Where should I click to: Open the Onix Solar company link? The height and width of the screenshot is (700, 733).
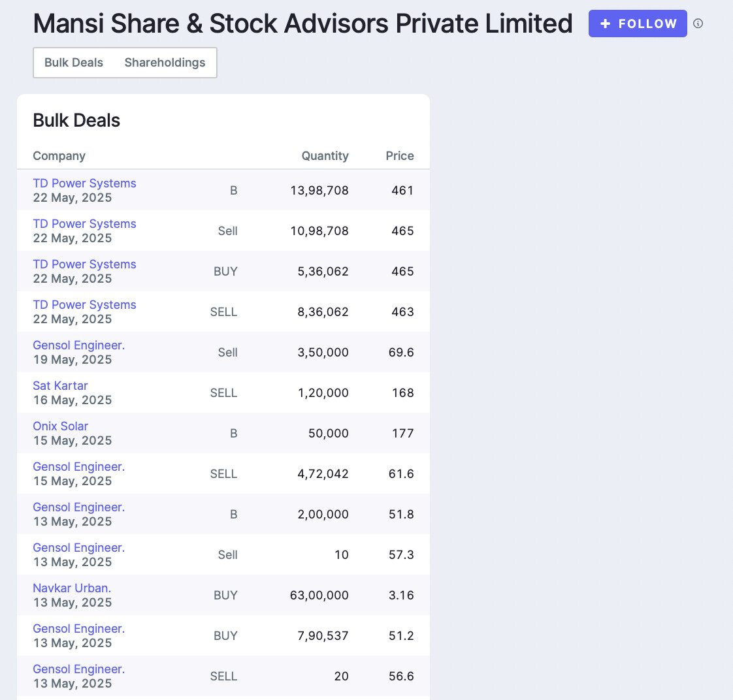(60, 426)
